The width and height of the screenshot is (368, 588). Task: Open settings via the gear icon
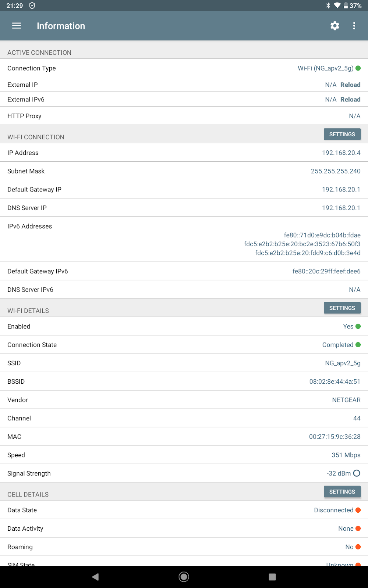click(x=335, y=26)
